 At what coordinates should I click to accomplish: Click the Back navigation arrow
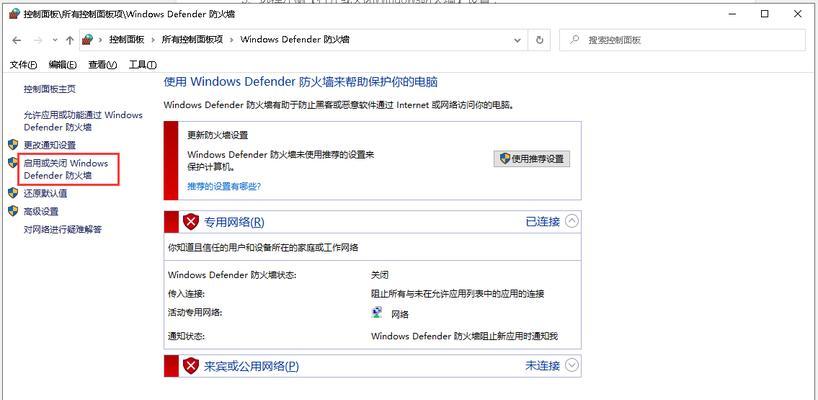click(17, 40)
